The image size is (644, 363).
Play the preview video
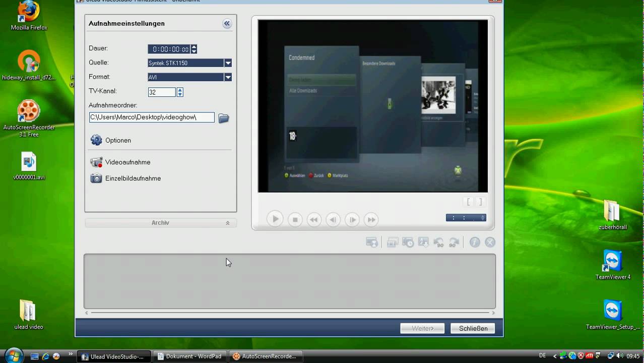(275, 219)
